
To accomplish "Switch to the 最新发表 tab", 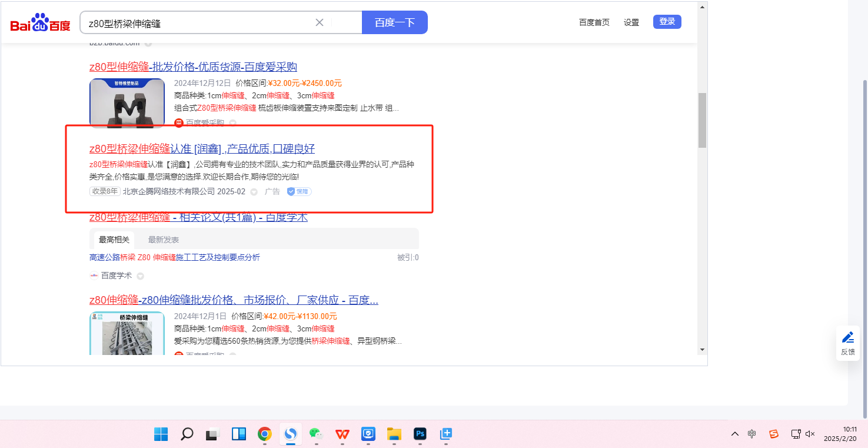I will 164,240.
